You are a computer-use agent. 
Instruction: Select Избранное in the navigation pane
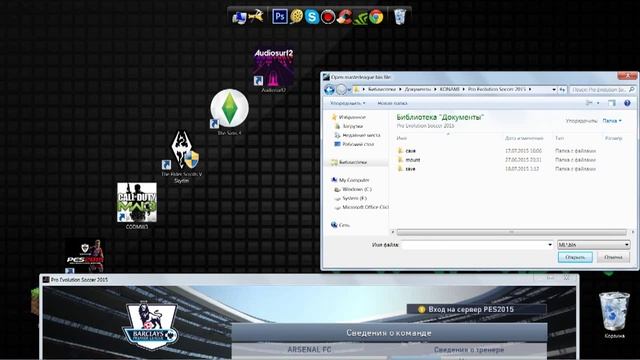pyautogui.click(x=352, y=117)
